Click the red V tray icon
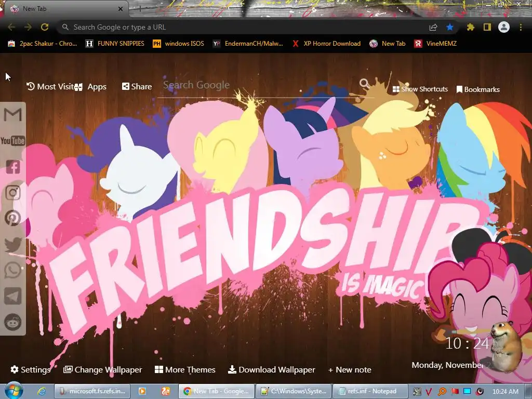 429,392
